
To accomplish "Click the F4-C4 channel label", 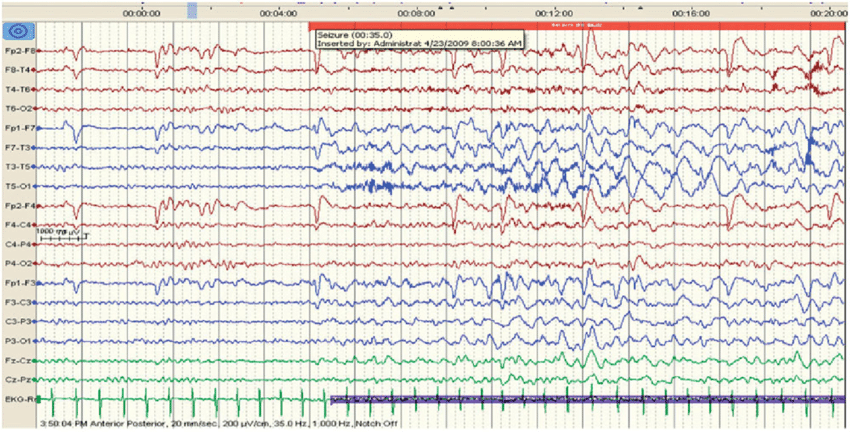I will pos(20,225).
